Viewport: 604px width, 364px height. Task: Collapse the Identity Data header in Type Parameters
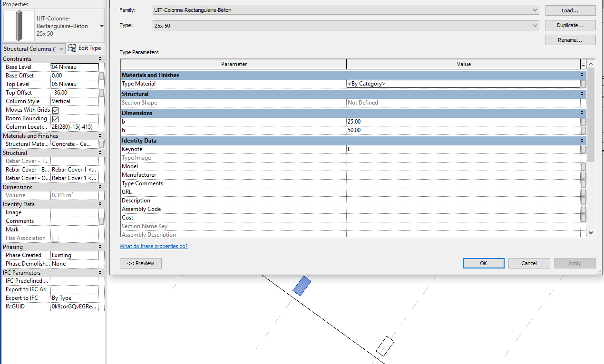pyautogui.click(x=582, y=140)
